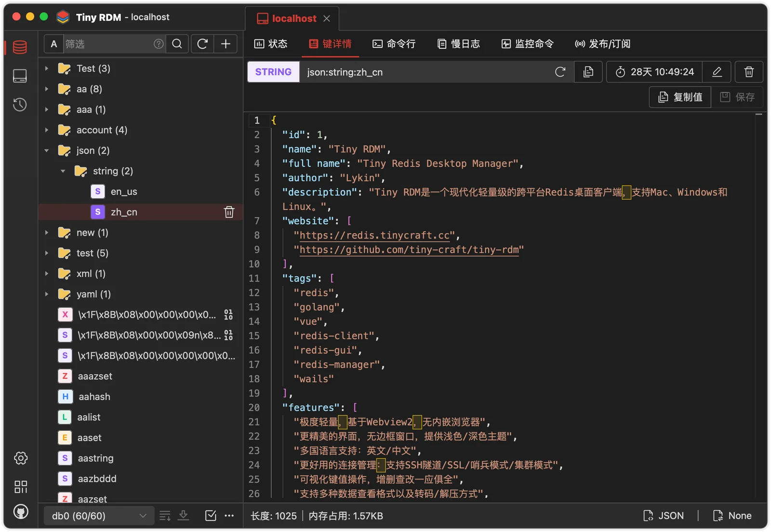Collapse the json (2) folder

point(47,150)
